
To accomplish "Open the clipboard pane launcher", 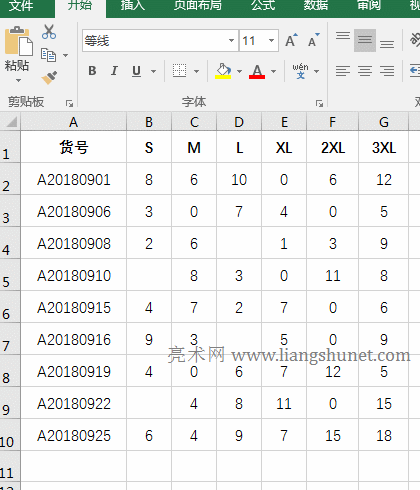I will pyautogui.click(x=69, y=104).
